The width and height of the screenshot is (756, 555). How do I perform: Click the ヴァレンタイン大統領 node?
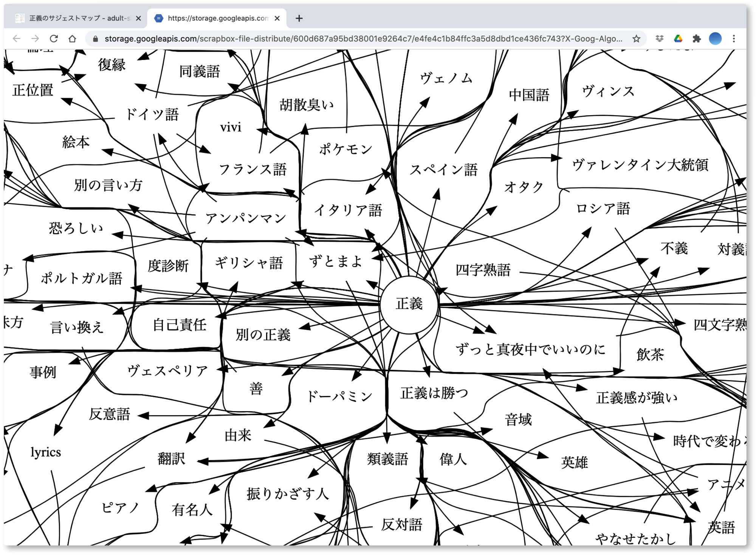(640, 165)
